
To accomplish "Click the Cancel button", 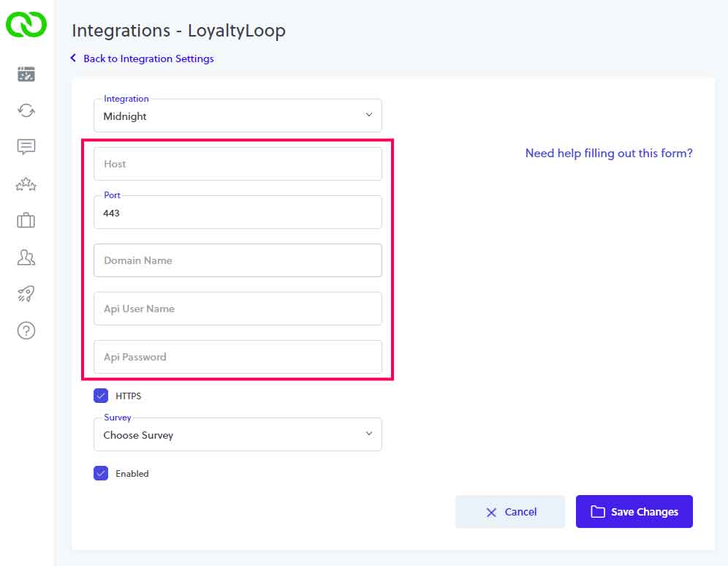I will pos(510,512).
